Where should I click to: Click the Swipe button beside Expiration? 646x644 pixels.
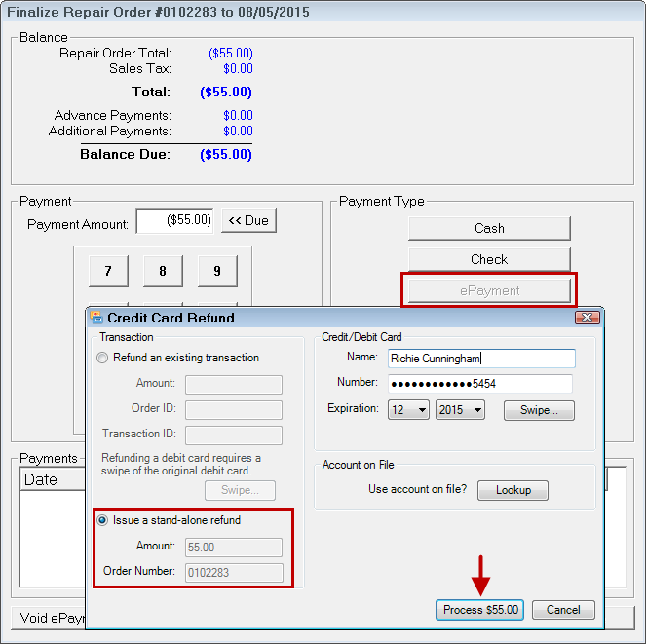[x=539, y=410]
